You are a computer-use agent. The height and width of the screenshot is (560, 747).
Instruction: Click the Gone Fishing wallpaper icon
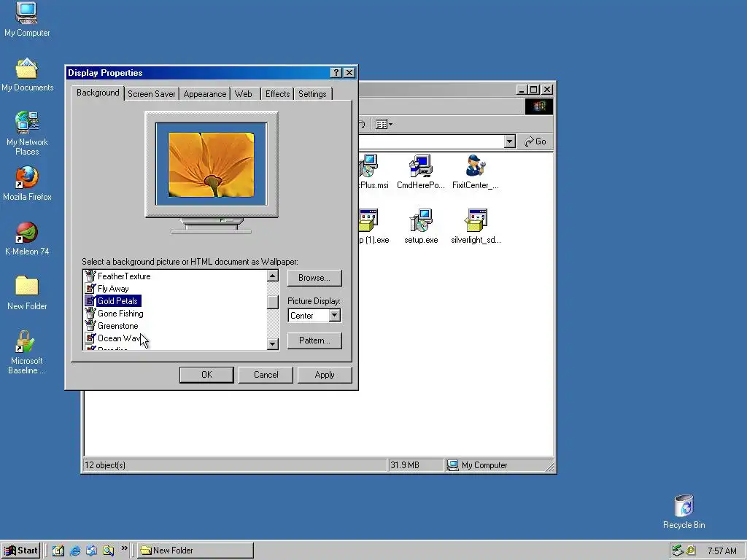(90, 313)
